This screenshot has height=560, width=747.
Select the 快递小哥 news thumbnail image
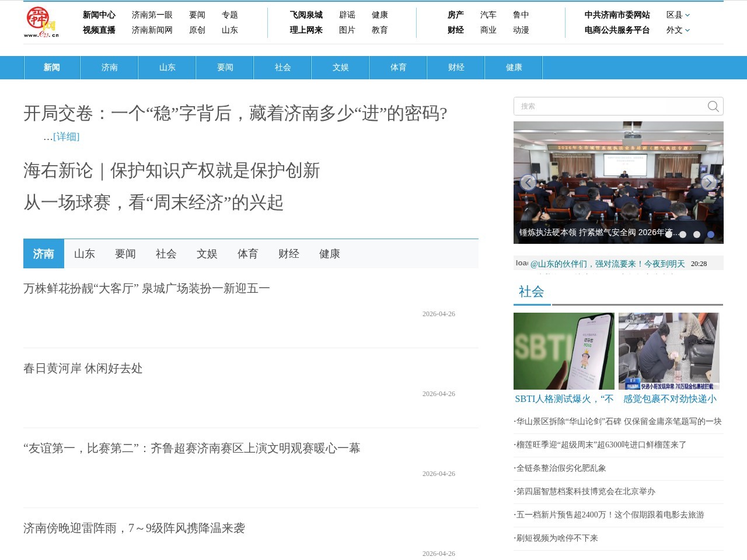pyautogui.click(x=669, y=351)
